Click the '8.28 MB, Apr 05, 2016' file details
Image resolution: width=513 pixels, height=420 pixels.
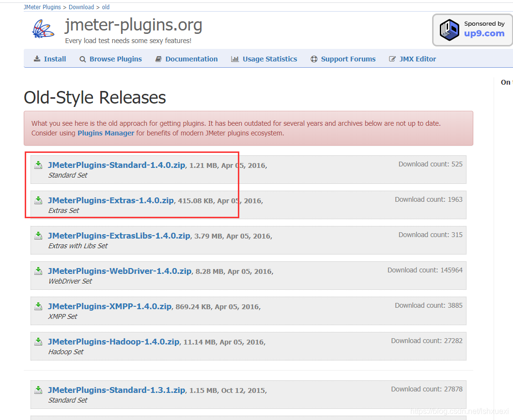tap(234, 271)
